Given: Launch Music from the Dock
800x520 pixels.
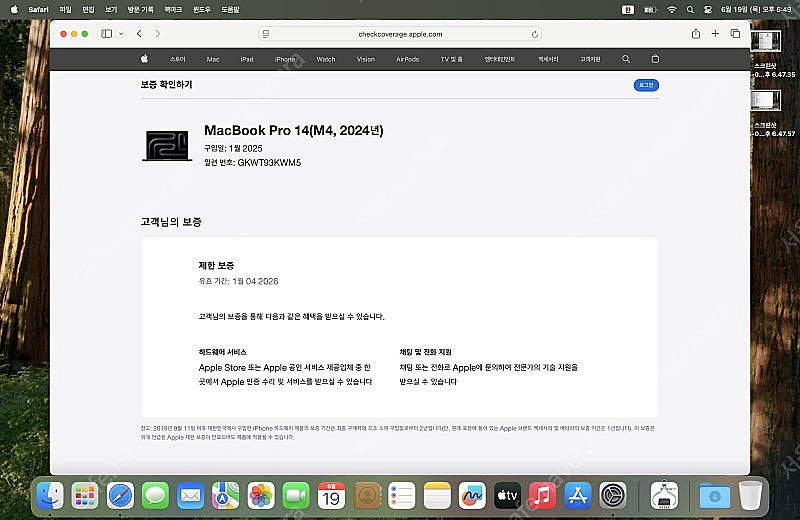Looking at the screenshot, I should click(542, 496).
